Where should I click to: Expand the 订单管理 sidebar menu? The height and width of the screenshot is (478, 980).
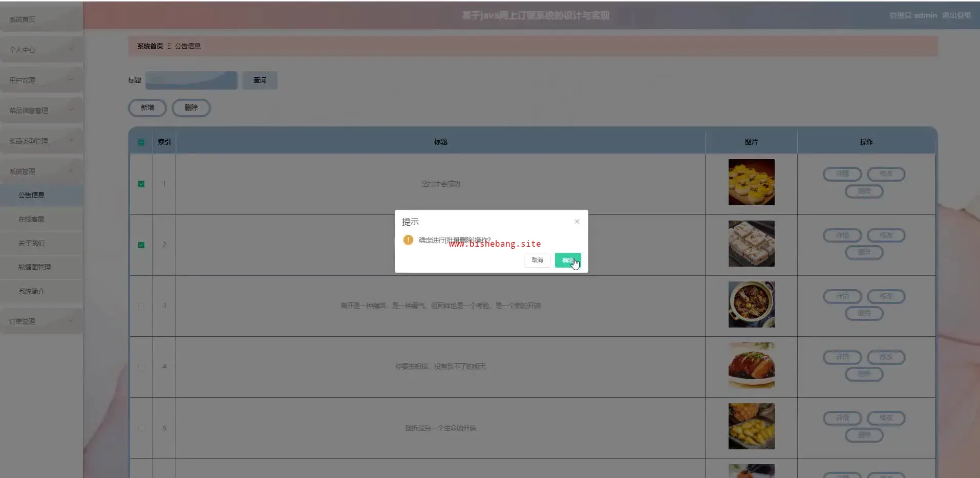pyautogui.click(x=41, y=321)
